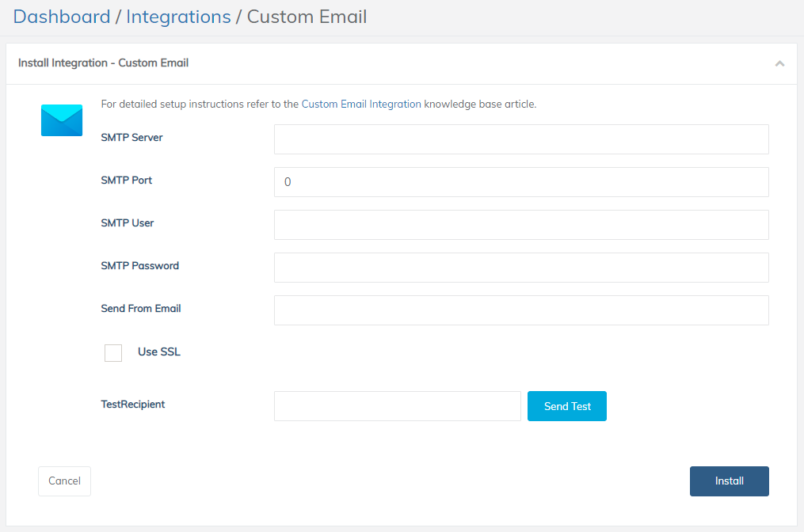Screen dimensions: 804x532
Task: Click the SMTP Server field label
Action: point(131,138)
